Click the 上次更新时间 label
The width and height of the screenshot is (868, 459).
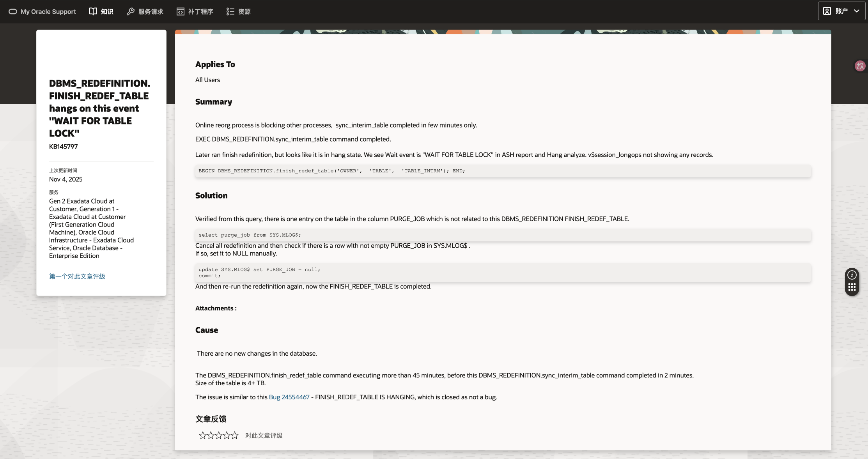(x=63, y=170)
